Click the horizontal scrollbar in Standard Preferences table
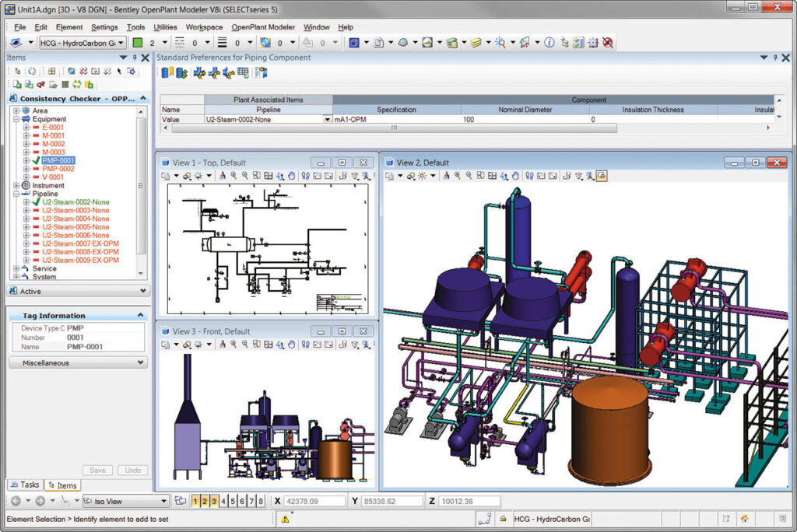This screenshot has width=797, height=532. 395,128
